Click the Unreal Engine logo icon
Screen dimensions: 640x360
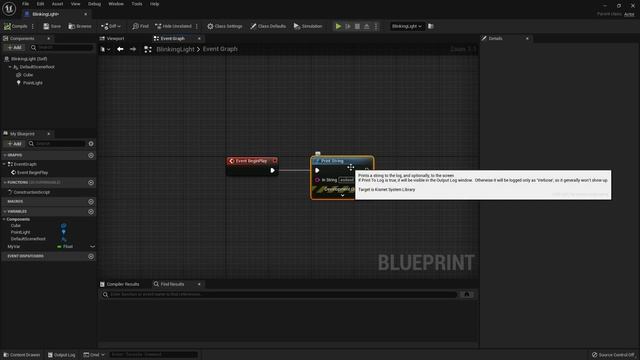point(9,8)
